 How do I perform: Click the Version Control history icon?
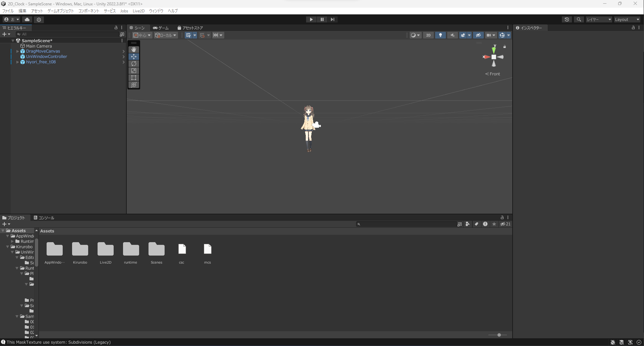(x=567, y=19)
